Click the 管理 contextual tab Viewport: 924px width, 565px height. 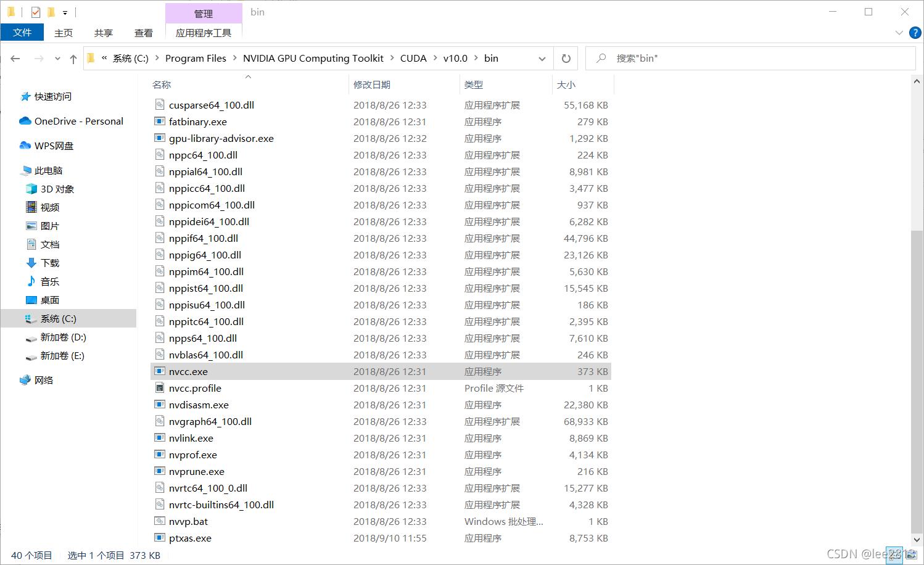204,13
